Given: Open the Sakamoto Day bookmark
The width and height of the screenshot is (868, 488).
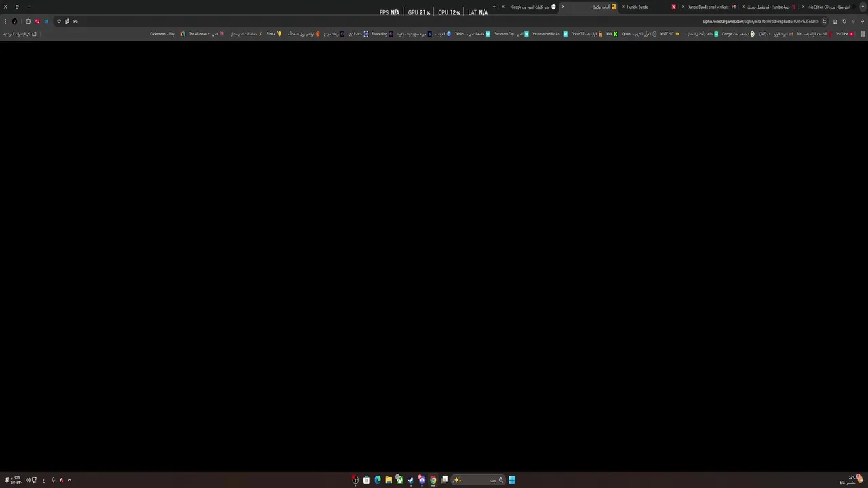Looking at the screenshot, I should point(511,34).
